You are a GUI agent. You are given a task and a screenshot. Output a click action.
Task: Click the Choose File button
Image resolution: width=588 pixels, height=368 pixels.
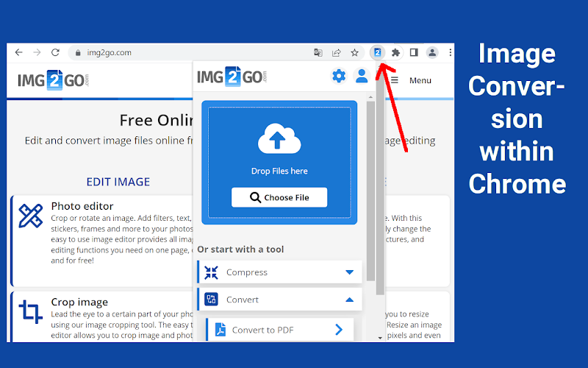click(x=279, y=197)
